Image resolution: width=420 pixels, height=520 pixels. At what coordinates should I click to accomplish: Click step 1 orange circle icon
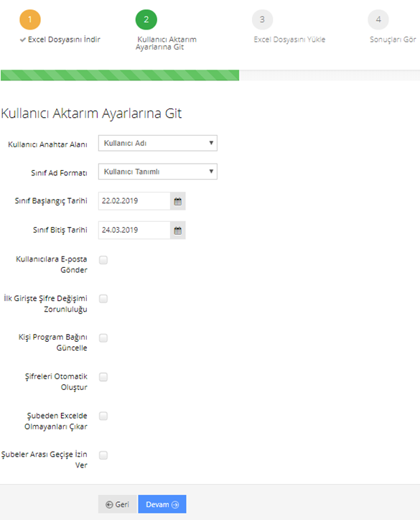30,19
